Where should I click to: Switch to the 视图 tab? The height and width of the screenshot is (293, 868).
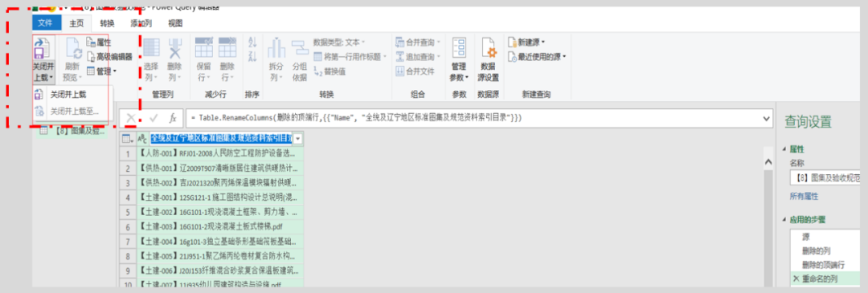175,23
